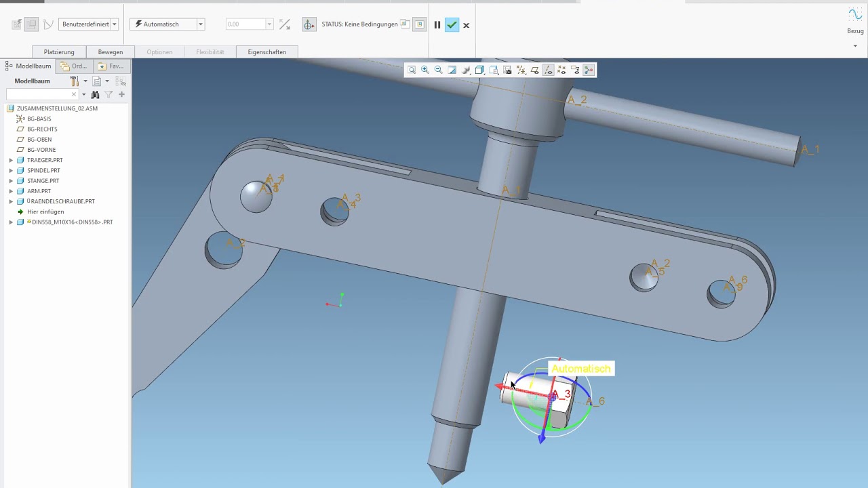Screen dimensions: 868x488
Task: Click the Repaint screen icon
Action: [x=452, y=70]
